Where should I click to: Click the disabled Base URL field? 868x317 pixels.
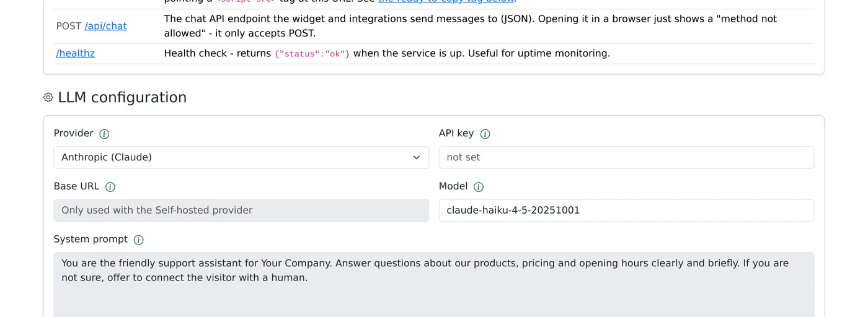click(241, 211)
